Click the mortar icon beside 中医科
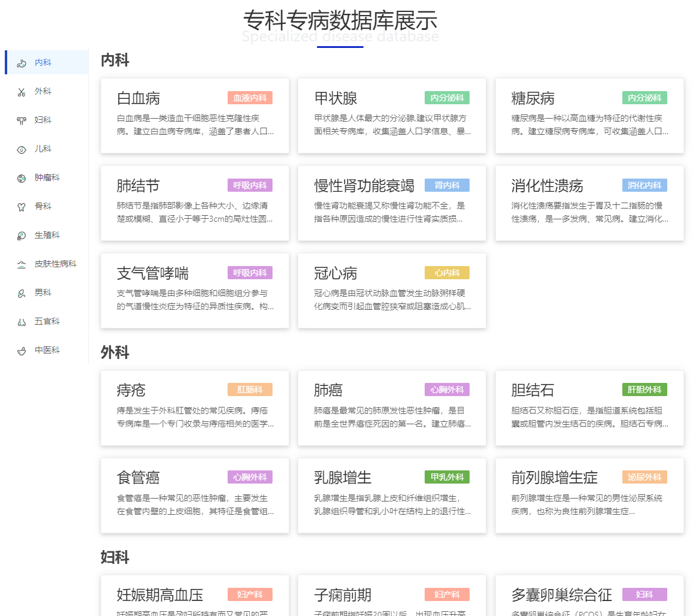 click(22, 351)
